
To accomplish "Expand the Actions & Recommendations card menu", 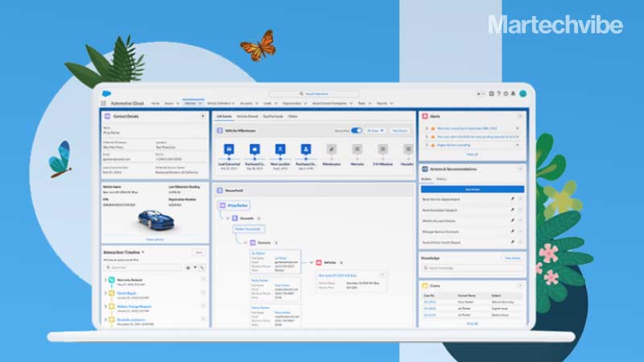I will point(520,169).
